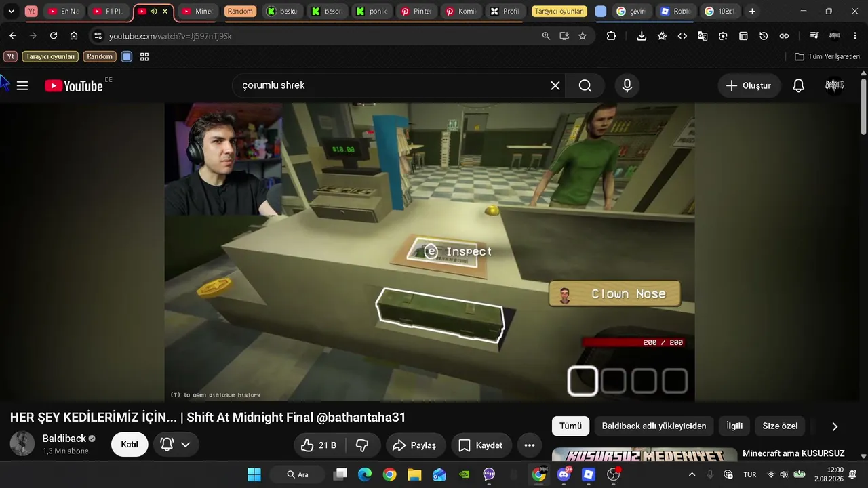Open a new browser tab

[x=752, y=12]
